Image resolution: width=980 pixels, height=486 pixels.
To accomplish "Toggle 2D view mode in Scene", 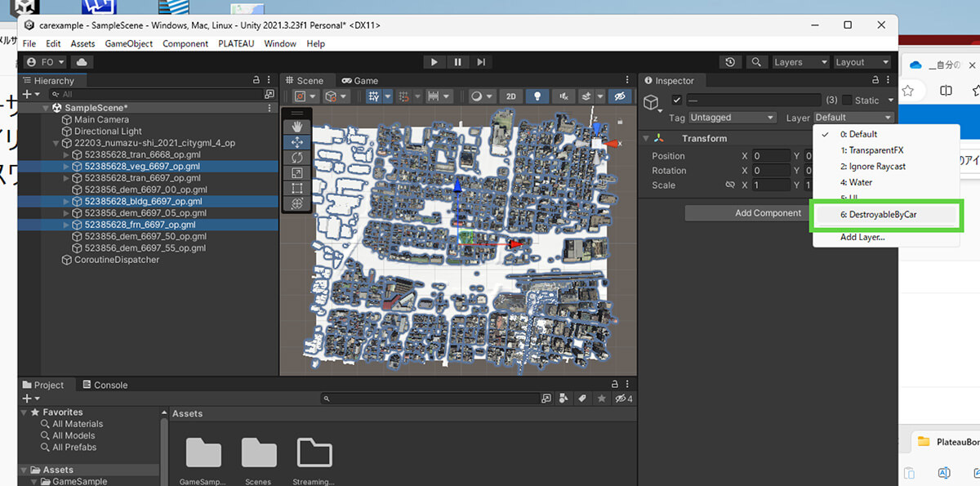I will (511, 96).
